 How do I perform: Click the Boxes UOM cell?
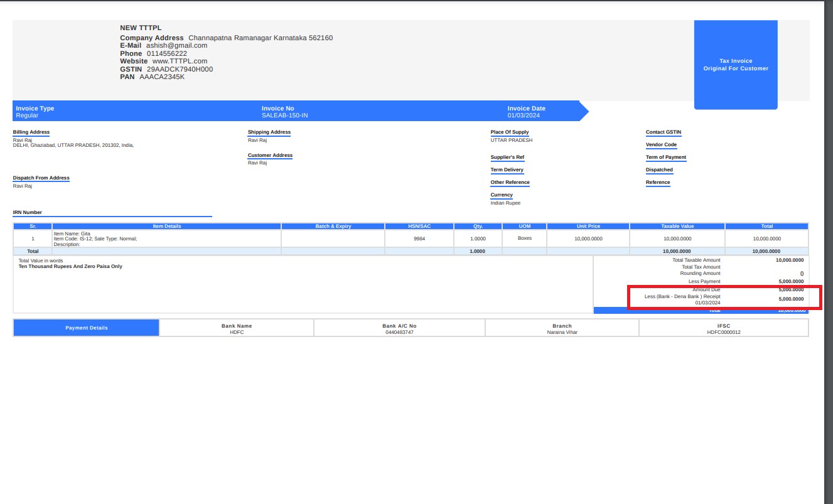pos(525,239)
